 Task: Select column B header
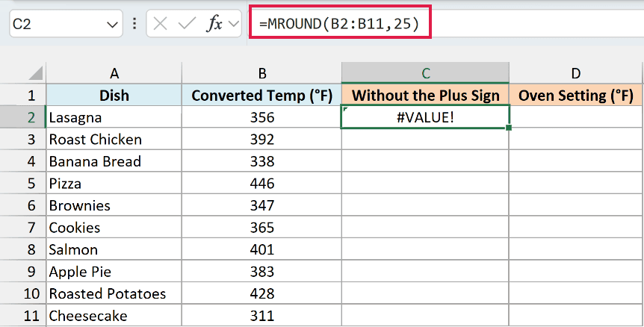(261, 73)
